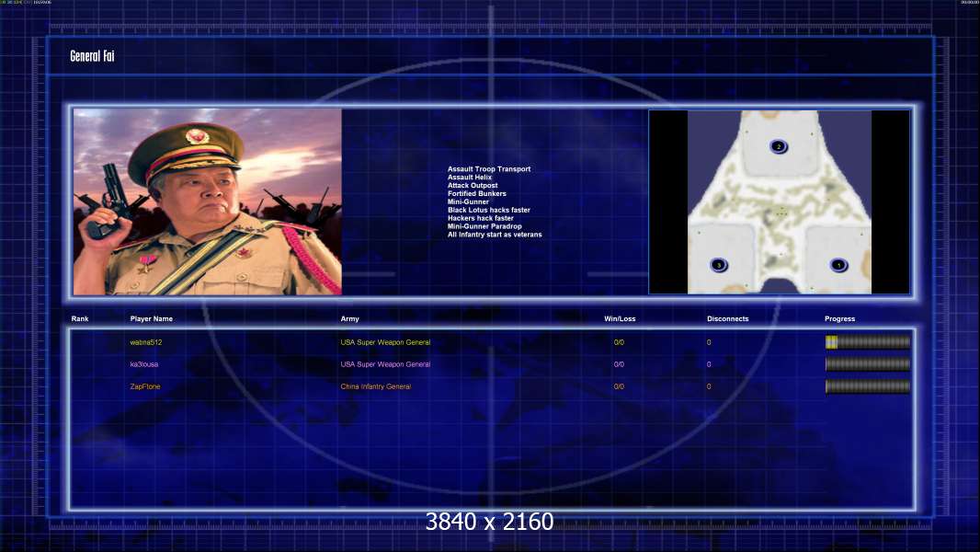This screenshot has width=980, height=552.
Task: Select the Assault Helix ability line
Action: click(x=470, y=177)
